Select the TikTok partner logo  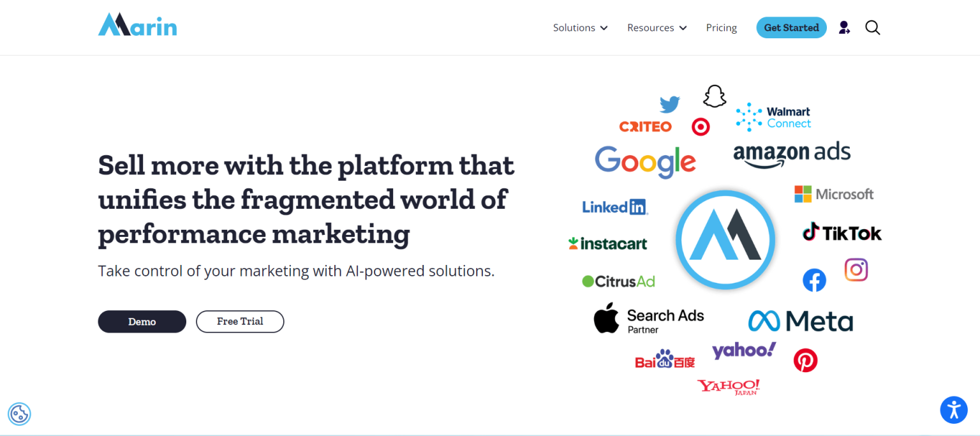point(842,232)
